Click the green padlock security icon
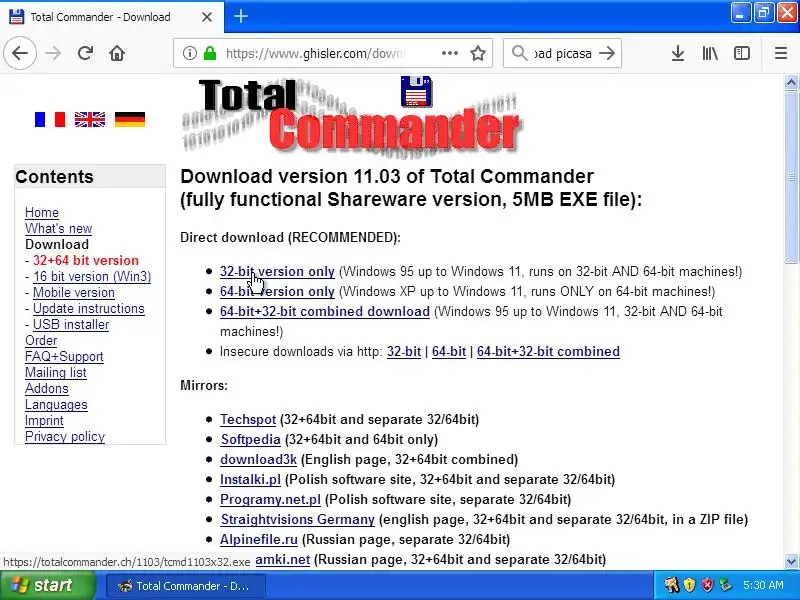Screen dimensions: 800x600 (210, 53)
